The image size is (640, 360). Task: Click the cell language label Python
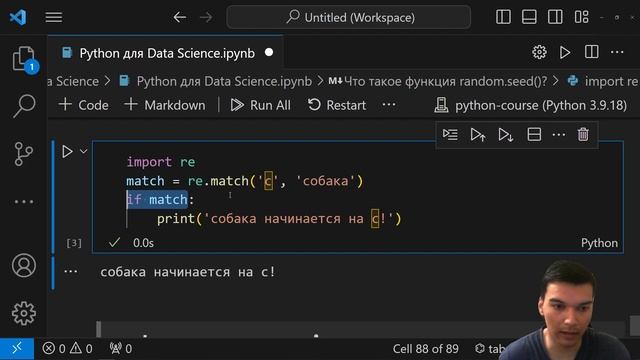point(599,243)
